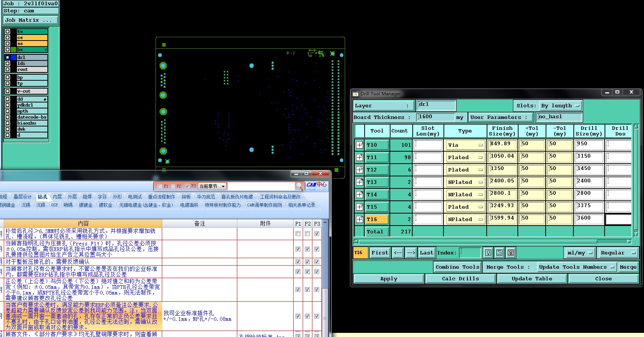The width and height of the screenshot is (644, 337).
Task: Click the middle icon between lightbulb and red X
Action: tap(499, 253)
